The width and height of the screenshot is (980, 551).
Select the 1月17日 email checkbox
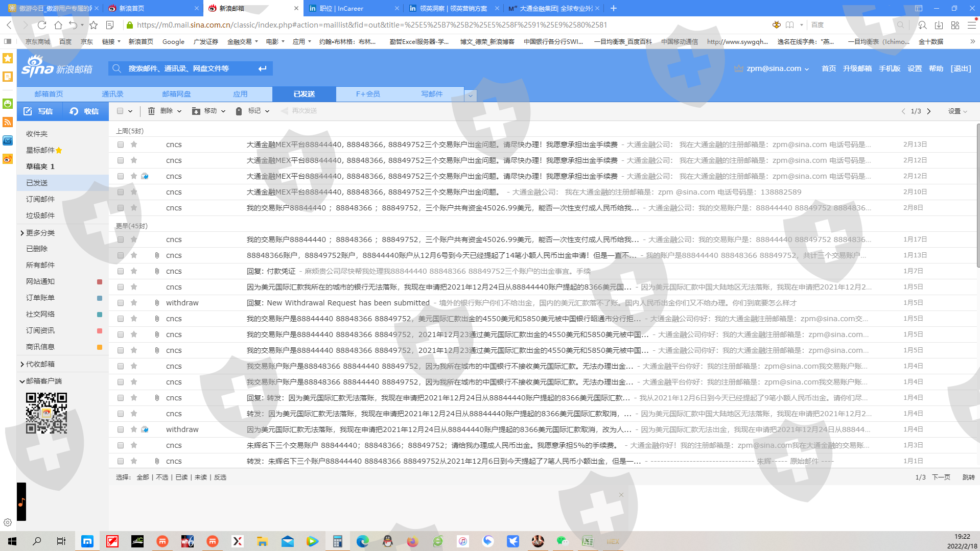tap(121, 239)
